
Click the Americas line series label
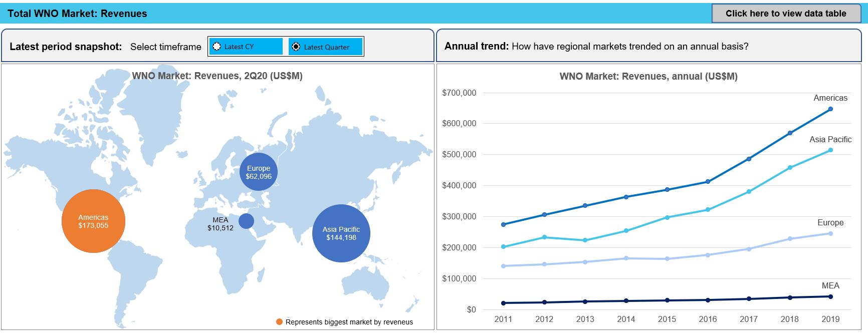pyautogui.click(x=830, y=98)
